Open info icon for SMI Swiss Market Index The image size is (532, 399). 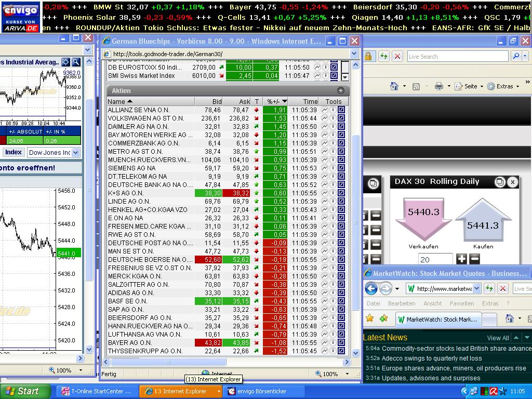click(x=325, y=76)
